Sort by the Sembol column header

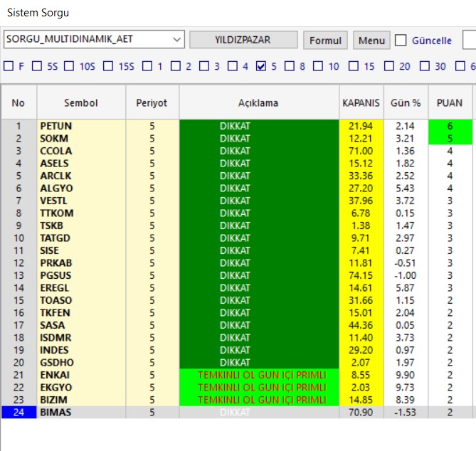point(81,102)
